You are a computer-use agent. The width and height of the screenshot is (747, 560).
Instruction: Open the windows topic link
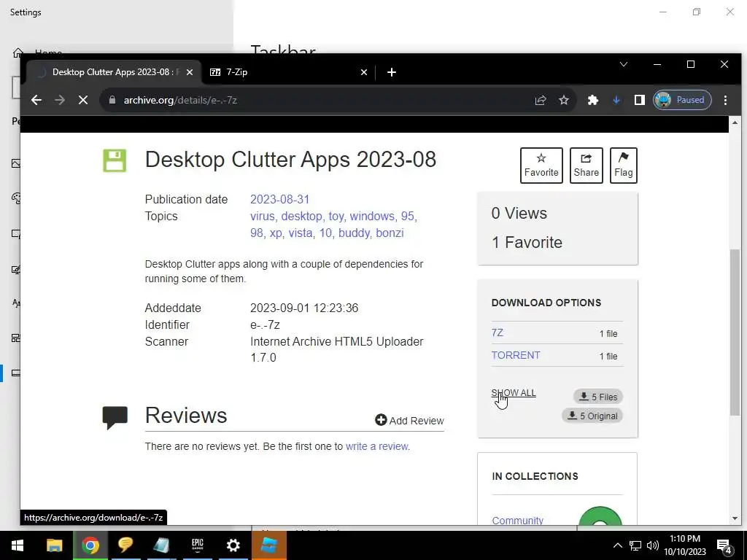(372, 216)
